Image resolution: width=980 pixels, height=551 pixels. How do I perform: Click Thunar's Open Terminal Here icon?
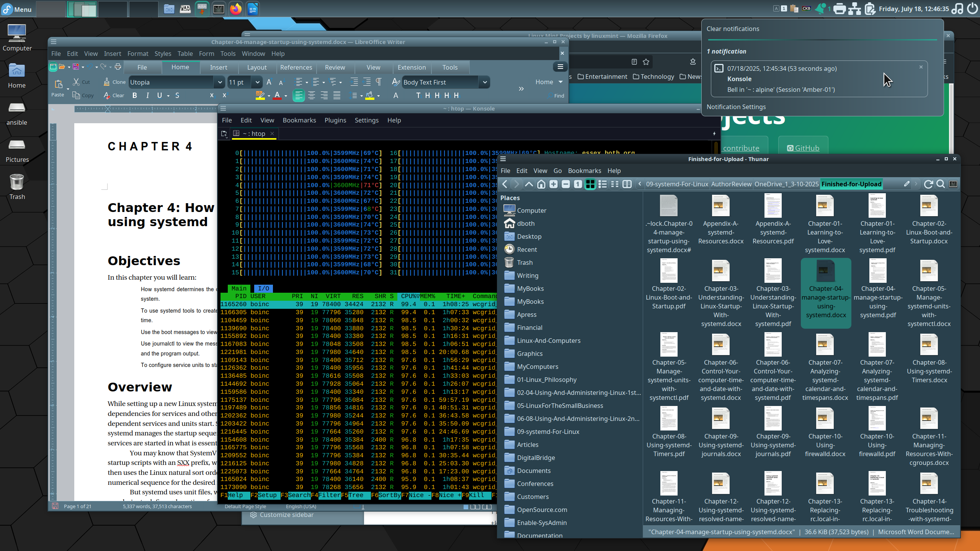(953, 184)
